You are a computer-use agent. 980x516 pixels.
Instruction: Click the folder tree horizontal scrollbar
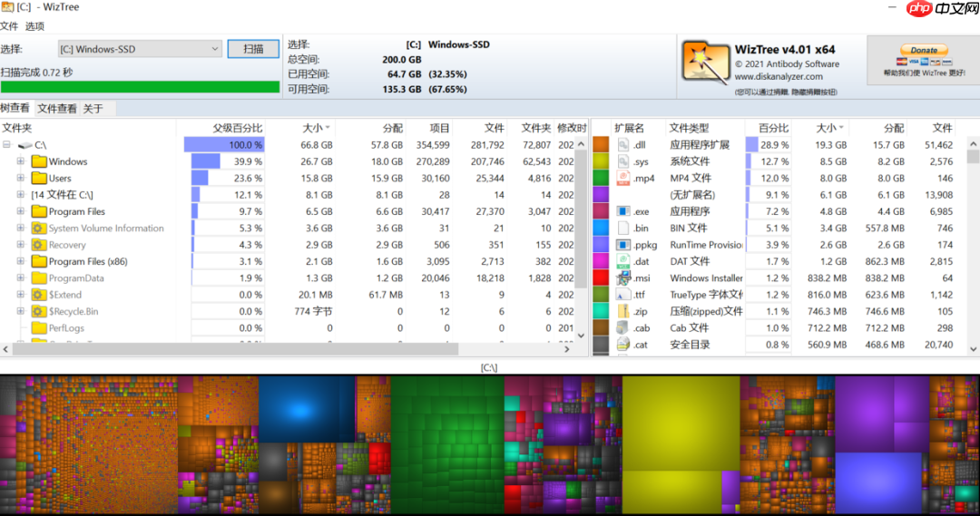pyautogui.click(x=236, y=349)
